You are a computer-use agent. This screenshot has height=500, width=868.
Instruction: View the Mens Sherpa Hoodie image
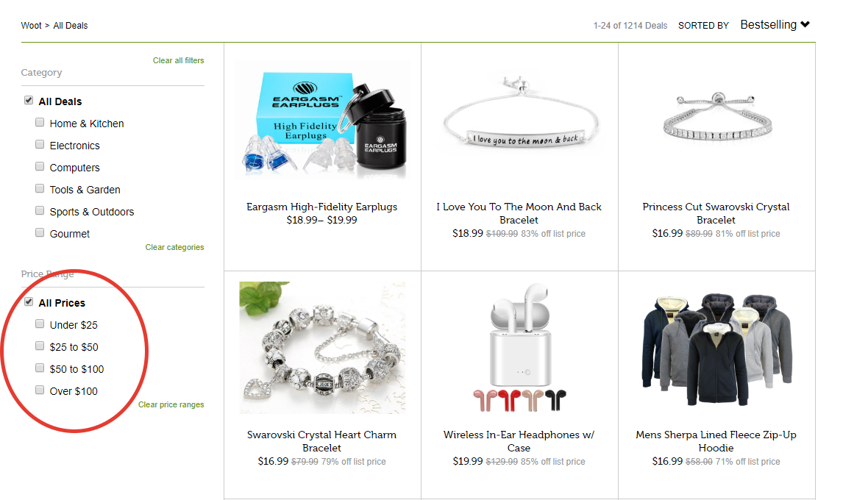(x=717, y=349)
